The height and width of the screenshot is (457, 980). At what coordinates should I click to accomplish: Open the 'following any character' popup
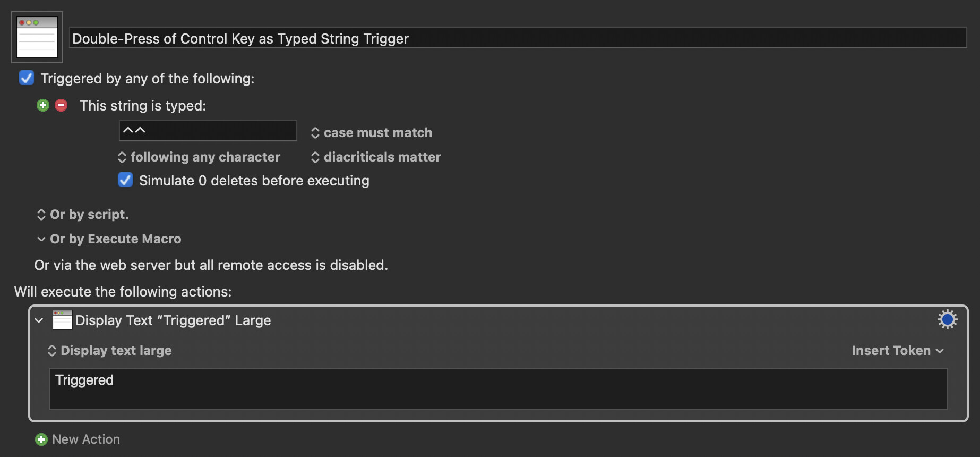(x=199, y=157)
